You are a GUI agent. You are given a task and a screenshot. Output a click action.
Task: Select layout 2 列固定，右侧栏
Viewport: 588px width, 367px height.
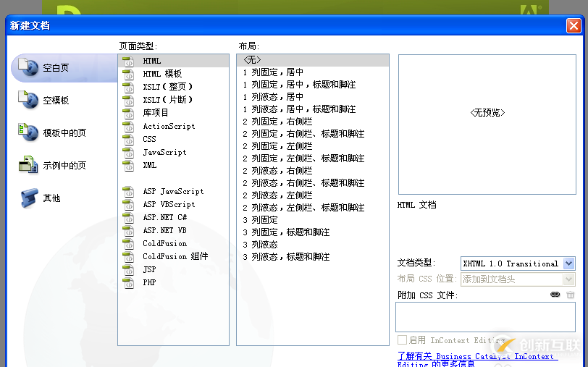(x=313, y=122)
